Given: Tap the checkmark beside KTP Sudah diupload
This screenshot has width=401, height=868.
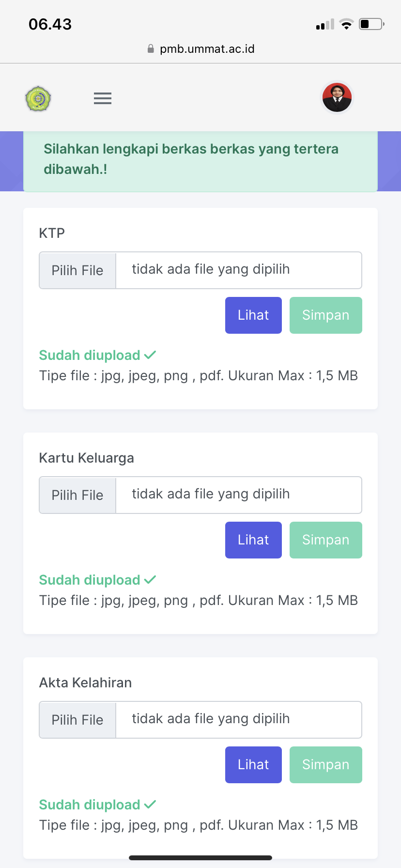Looking at the screenshot, I should coord(150,355).
